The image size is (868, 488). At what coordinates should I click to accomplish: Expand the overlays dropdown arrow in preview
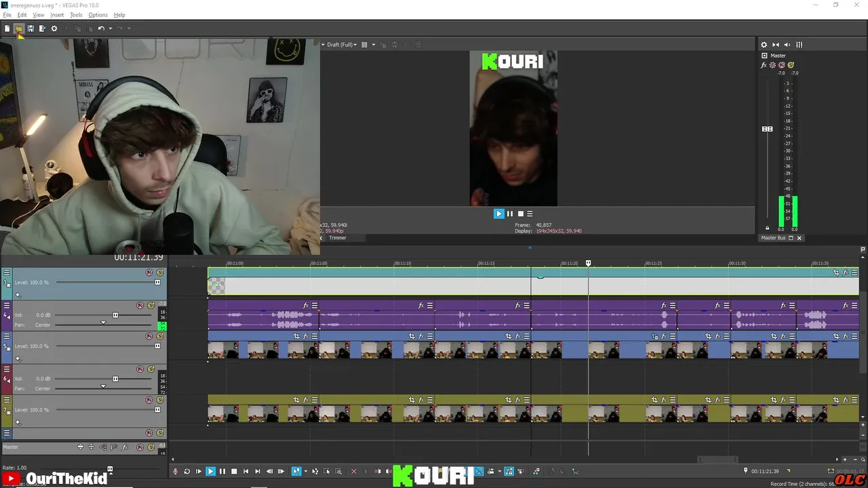373,45
